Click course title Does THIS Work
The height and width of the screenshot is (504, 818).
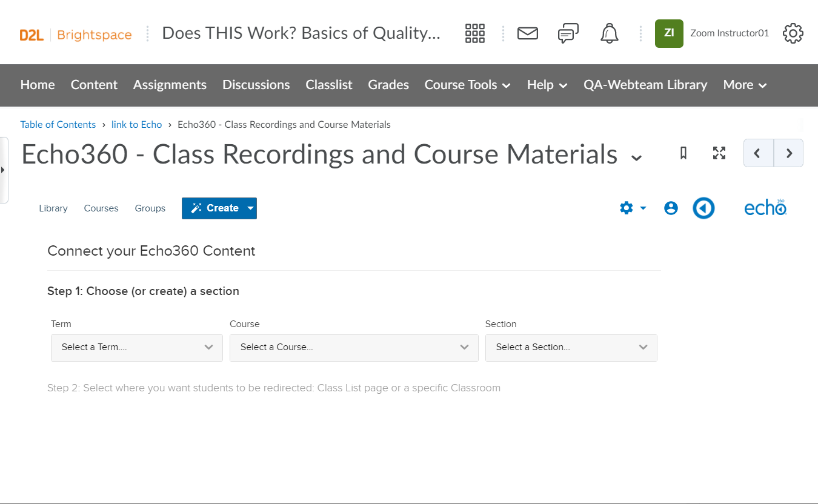click(301, 33)
